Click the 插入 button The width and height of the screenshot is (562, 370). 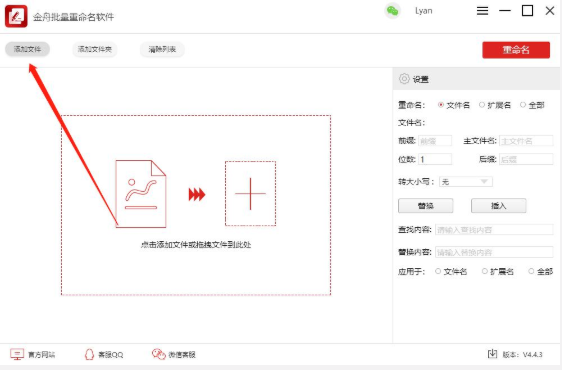point(498,205)
